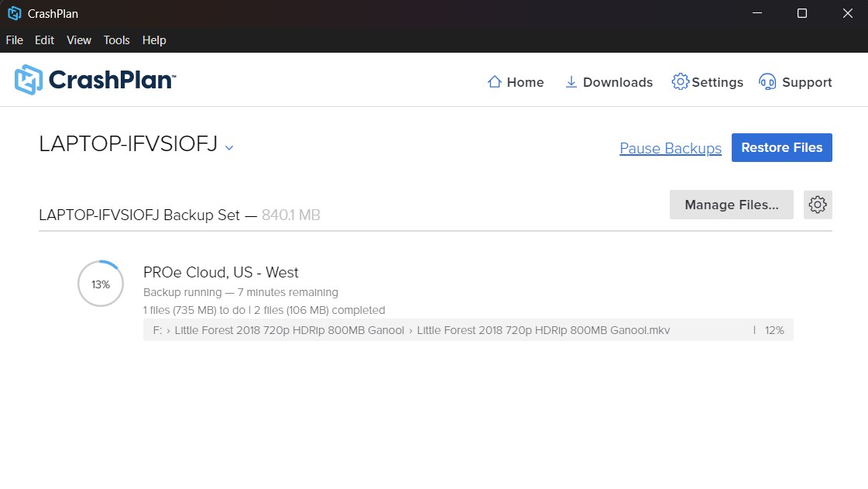This screenshot has height=489, width=868.
Task: Click the Restore Files button
Action: click(x=781, y=147)
